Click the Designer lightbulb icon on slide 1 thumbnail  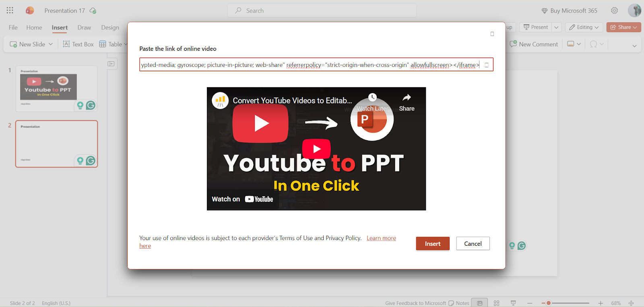80,106
